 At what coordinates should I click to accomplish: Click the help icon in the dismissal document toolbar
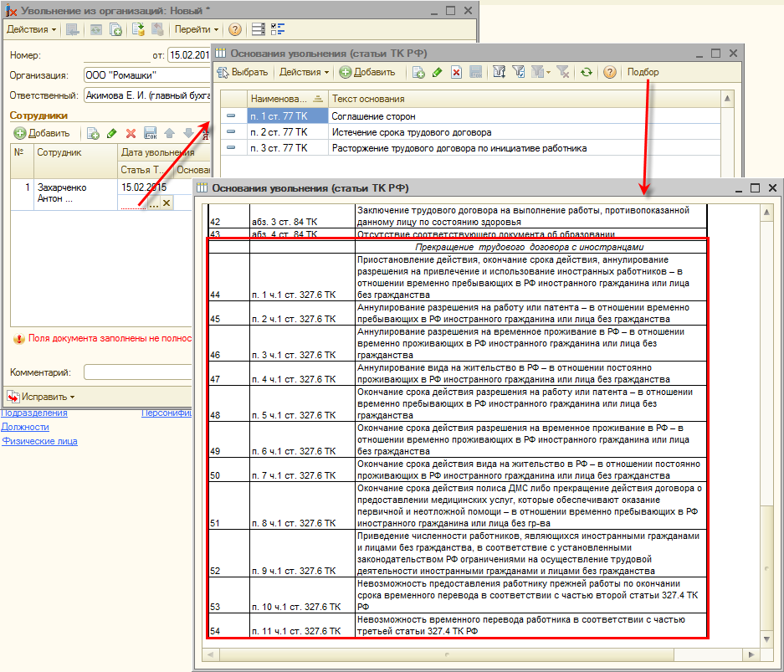tap(235, 29)
